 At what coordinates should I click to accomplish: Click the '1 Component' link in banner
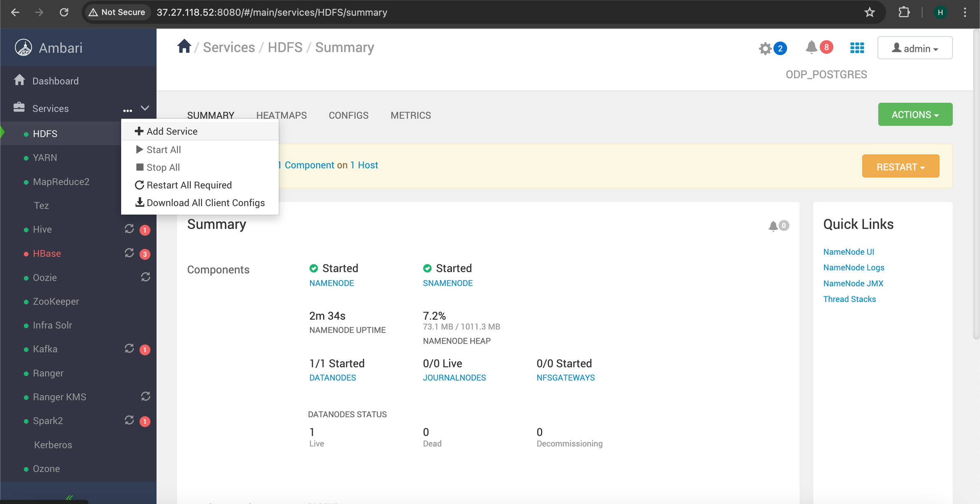(306, 165)
